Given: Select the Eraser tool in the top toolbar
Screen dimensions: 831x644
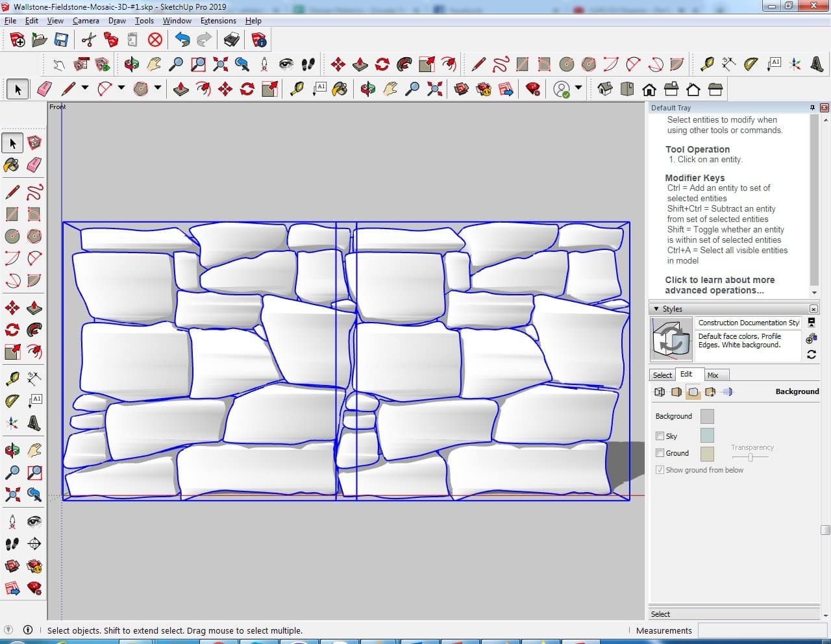Looking at the screenshot, I should pyautogui.click(x=45, y=89).
